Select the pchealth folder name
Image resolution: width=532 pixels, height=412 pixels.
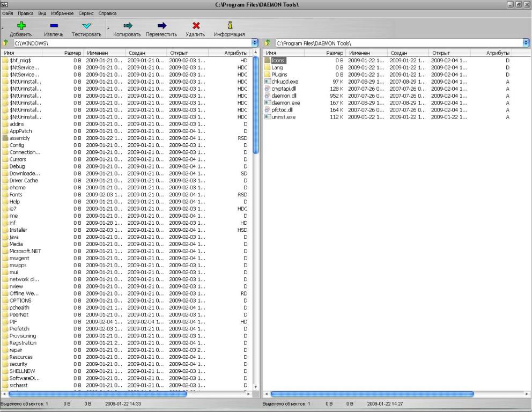pyautogui.click(x=19, y=308)
